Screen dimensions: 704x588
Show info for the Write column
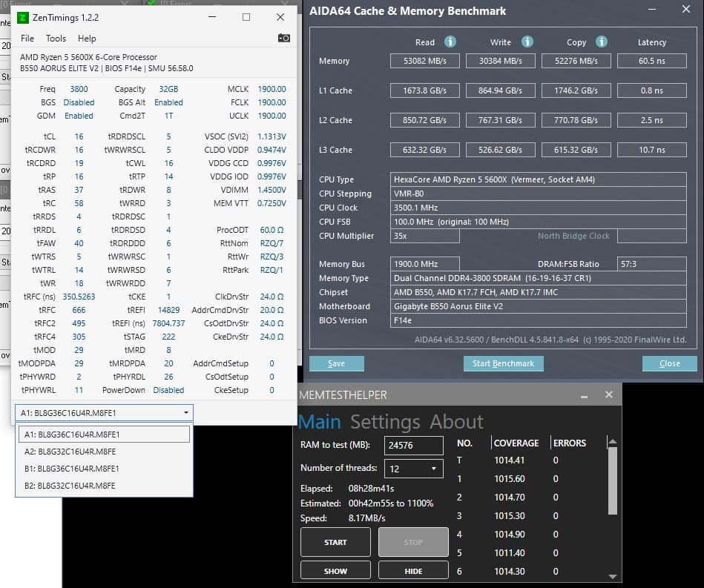pos(527,42)
